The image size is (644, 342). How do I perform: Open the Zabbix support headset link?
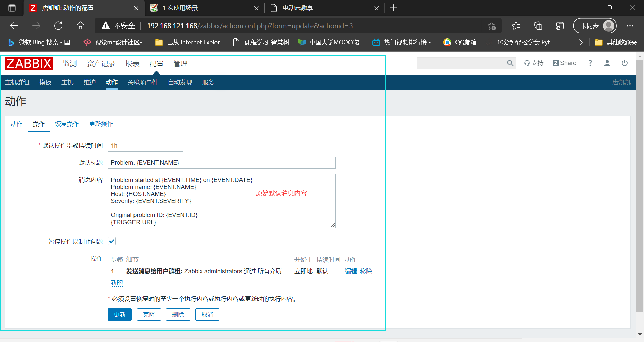(534, 63)
